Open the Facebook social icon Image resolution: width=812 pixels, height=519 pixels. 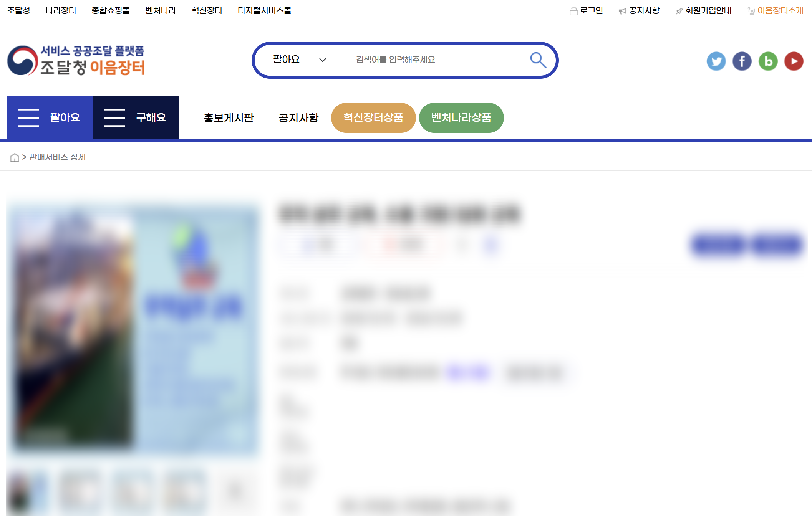click(x=742, y=61)
